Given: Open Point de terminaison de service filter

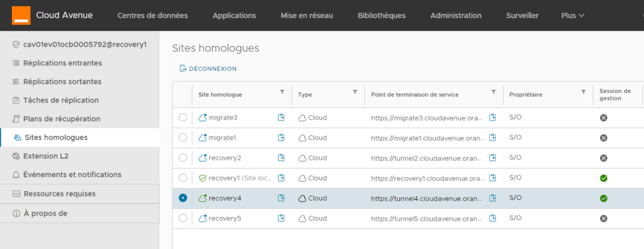Looking at the screenshot, I should click(x=494, y=92).
